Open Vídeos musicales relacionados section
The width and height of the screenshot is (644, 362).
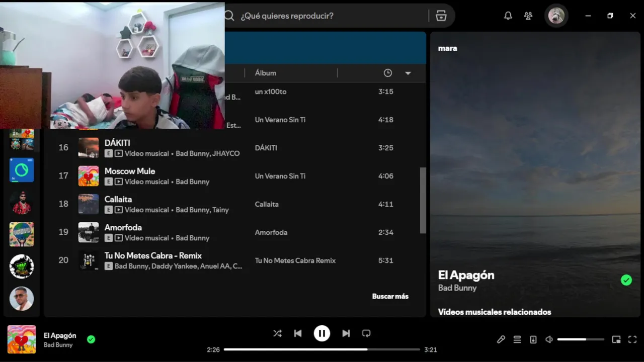point(495,312)
